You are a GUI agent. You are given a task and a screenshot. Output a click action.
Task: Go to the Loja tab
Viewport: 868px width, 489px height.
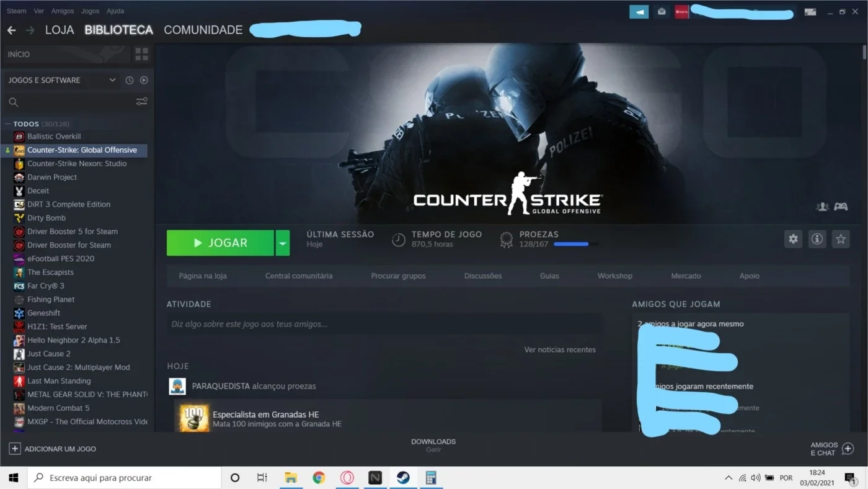tap(60, 30)
